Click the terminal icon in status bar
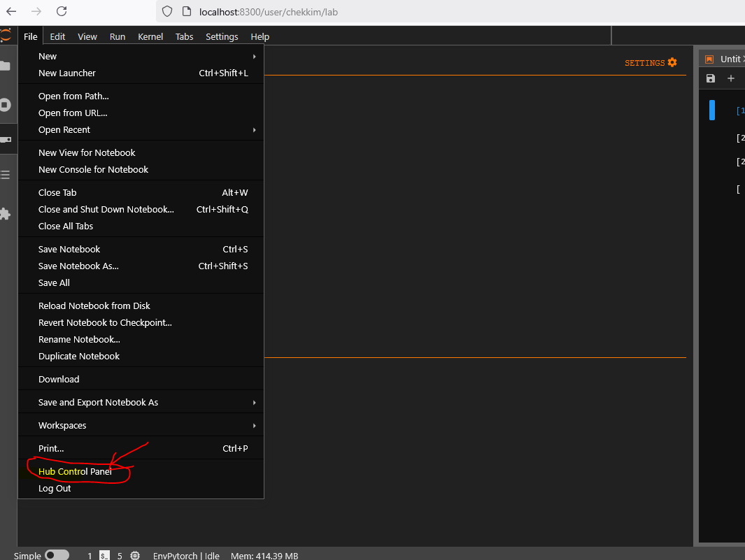Image resolution: width=745 pixels, height=560 pixels. 104,556
